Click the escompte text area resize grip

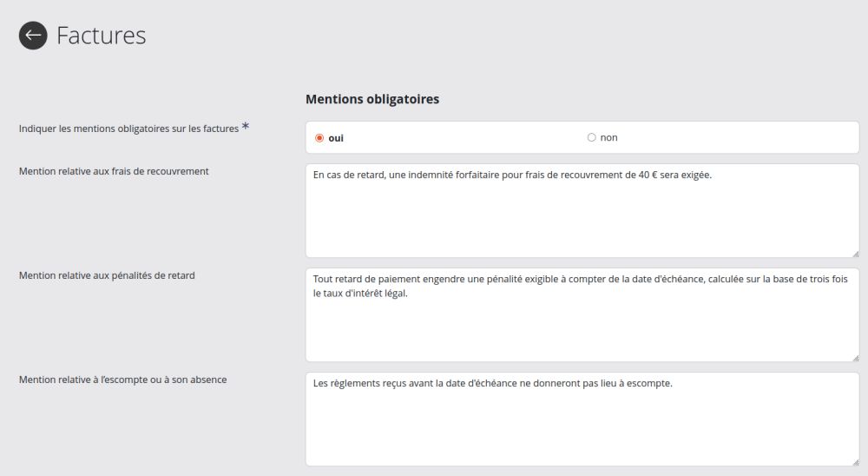pos(855,461)
